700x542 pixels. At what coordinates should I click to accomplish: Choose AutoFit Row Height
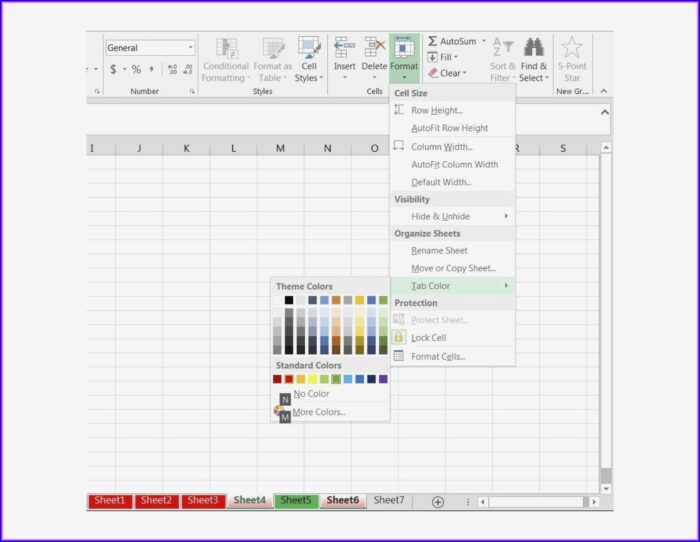pos(453,128)
